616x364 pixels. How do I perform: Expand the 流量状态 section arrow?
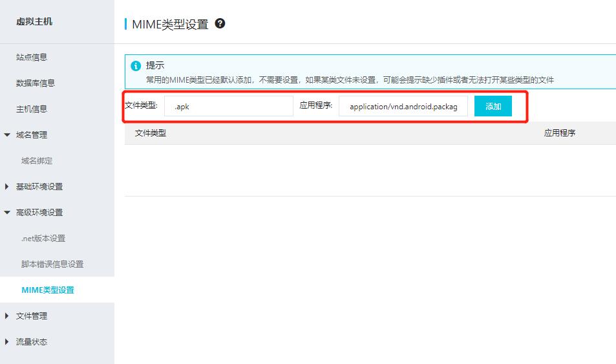point(7,342)
